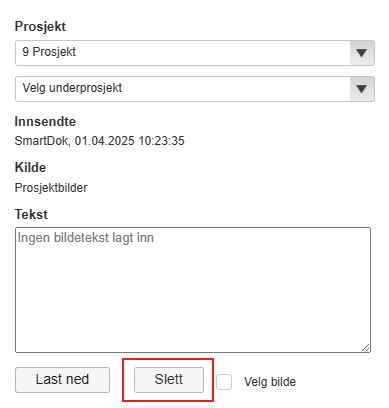Image resolution: width=389 pixels, height=408 pixels.
Task: Click the arrow beside Velg underprosjekt
Action: (x=362, y=89)
